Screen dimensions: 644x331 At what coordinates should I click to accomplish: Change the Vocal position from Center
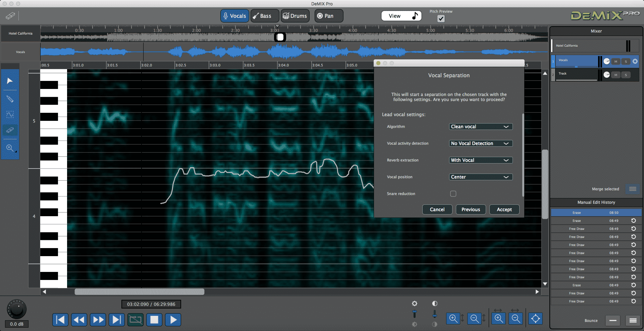[481, 177]
